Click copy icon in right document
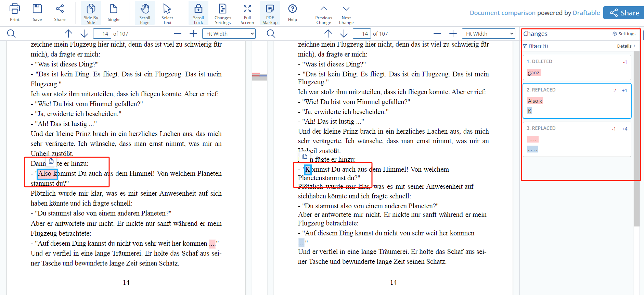This screenshot has width=644, height=295. [305, 157]
